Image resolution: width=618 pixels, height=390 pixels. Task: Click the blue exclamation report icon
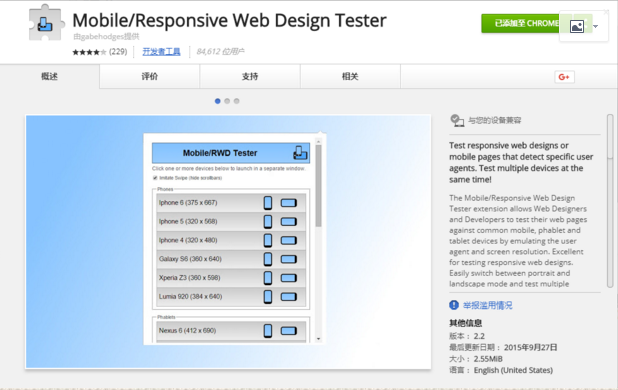tap(454, 305)
